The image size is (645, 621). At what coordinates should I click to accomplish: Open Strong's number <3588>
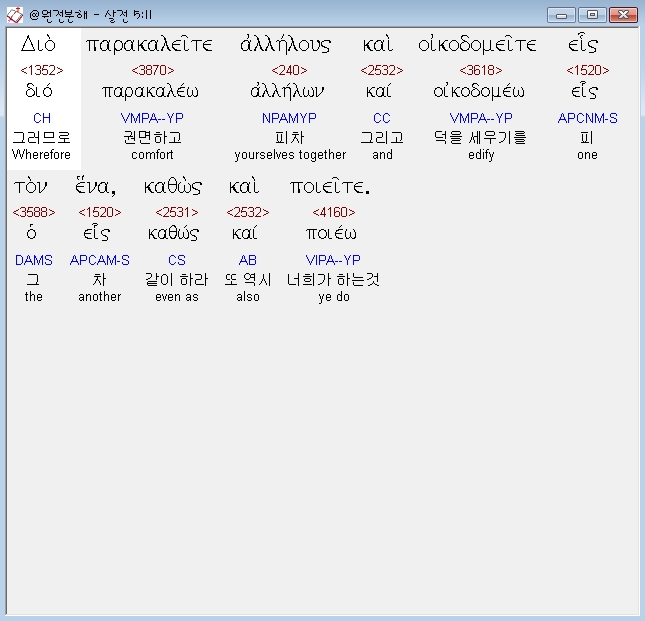point(34,212)
